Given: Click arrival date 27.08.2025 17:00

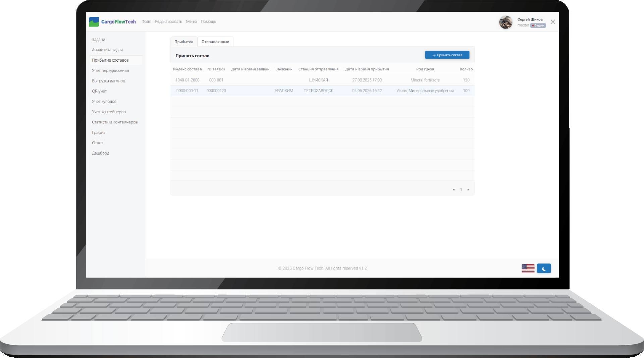Looking at the screenshot, I should coord(367,80).
